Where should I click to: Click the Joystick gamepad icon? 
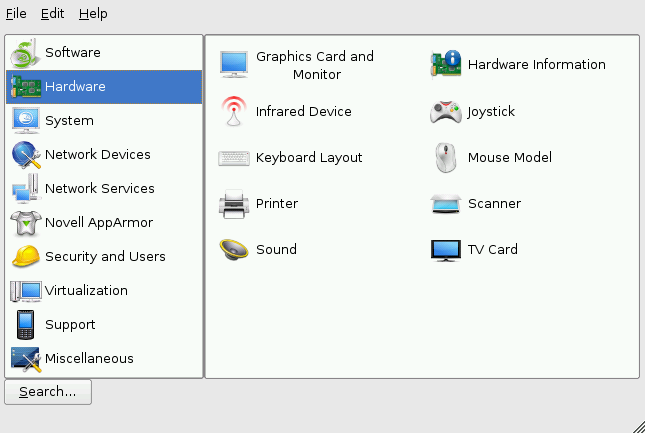tap(445, 112)
